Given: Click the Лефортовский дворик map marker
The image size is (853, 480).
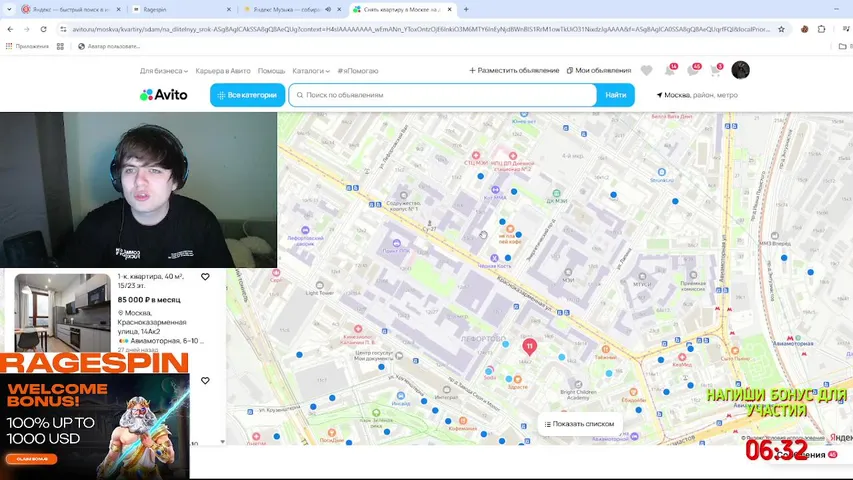Looking at the screenshot, I should click(x=305, y=230).
